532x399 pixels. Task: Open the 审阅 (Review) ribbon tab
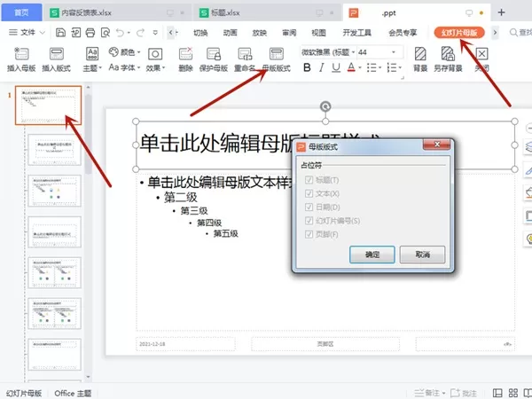tap(289, 33)
